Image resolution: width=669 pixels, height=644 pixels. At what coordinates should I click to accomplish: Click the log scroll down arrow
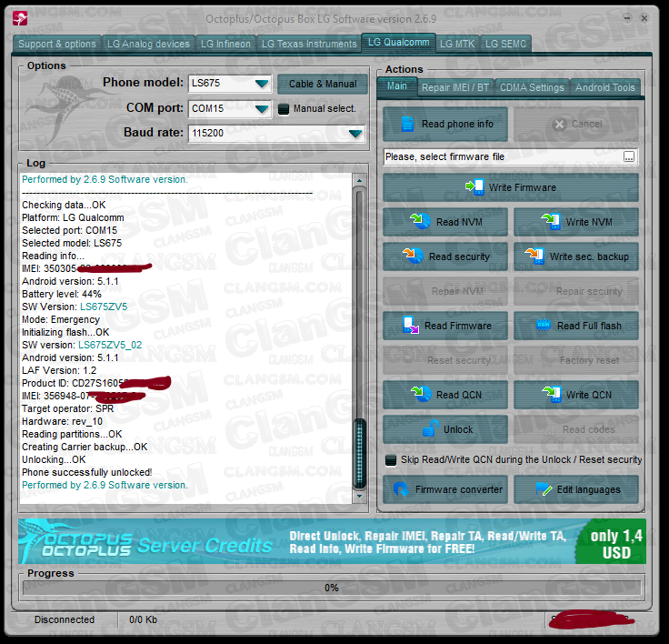[359, 496]
